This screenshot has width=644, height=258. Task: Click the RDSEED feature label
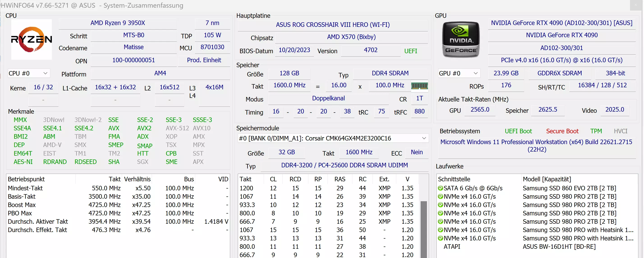85,162
